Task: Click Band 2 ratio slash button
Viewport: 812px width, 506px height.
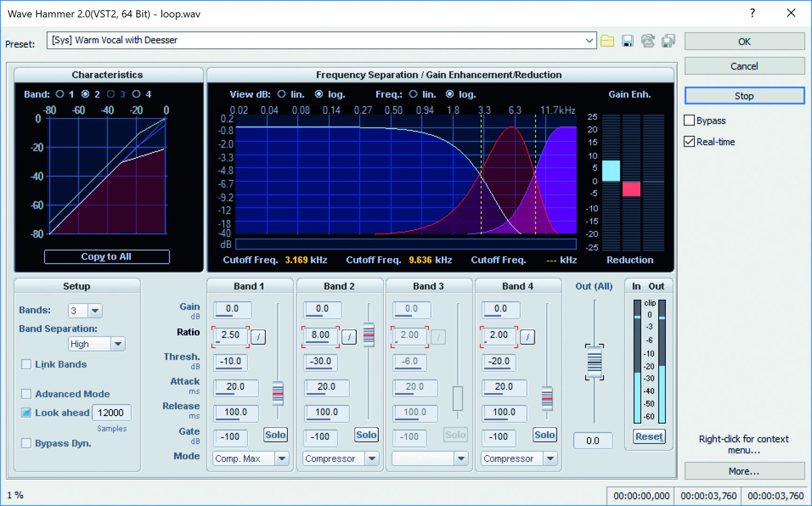Action: tap(349, 336)
